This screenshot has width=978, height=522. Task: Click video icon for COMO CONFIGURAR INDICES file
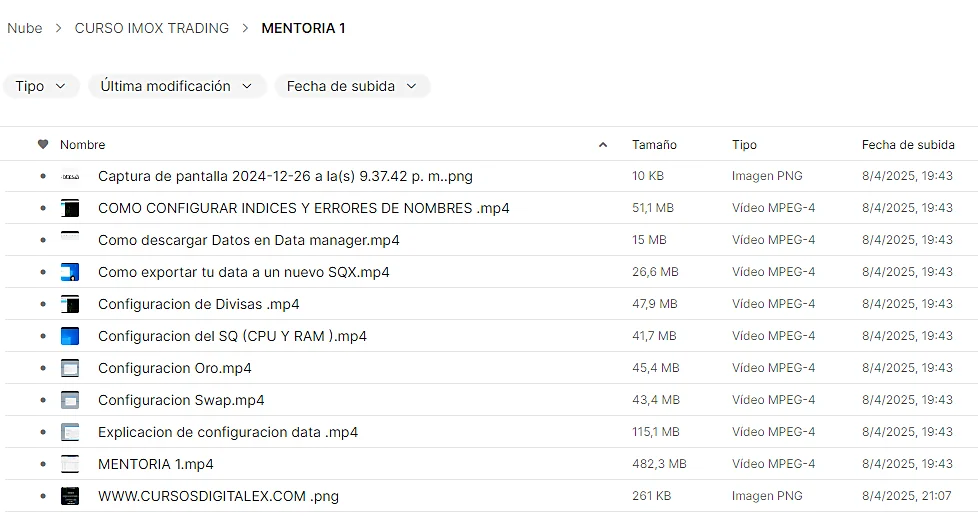pyautogui.click(x=70, y=208)
